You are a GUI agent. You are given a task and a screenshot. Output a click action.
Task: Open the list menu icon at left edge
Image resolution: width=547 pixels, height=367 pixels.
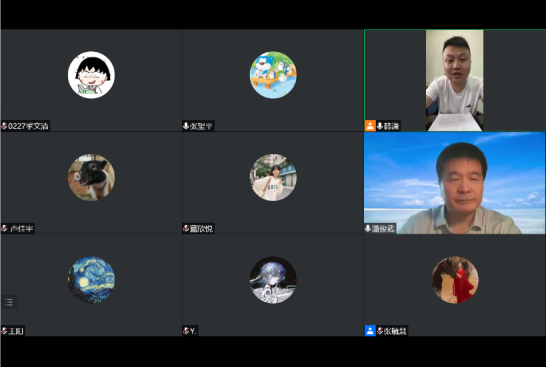[x=9, y=302]
